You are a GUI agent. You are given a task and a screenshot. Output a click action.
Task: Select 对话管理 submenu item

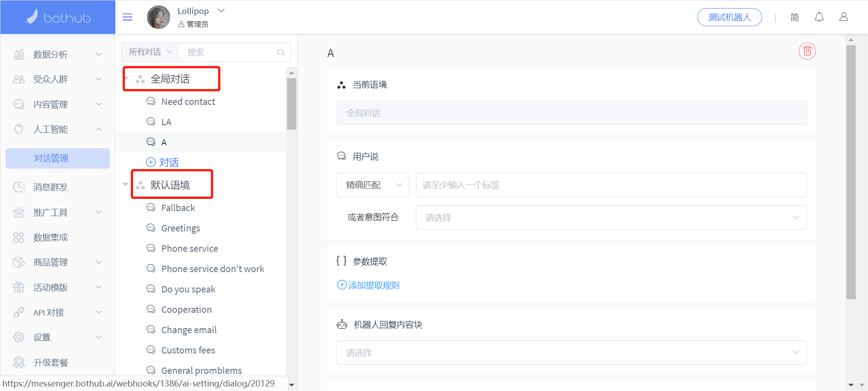tap(57, 158)
